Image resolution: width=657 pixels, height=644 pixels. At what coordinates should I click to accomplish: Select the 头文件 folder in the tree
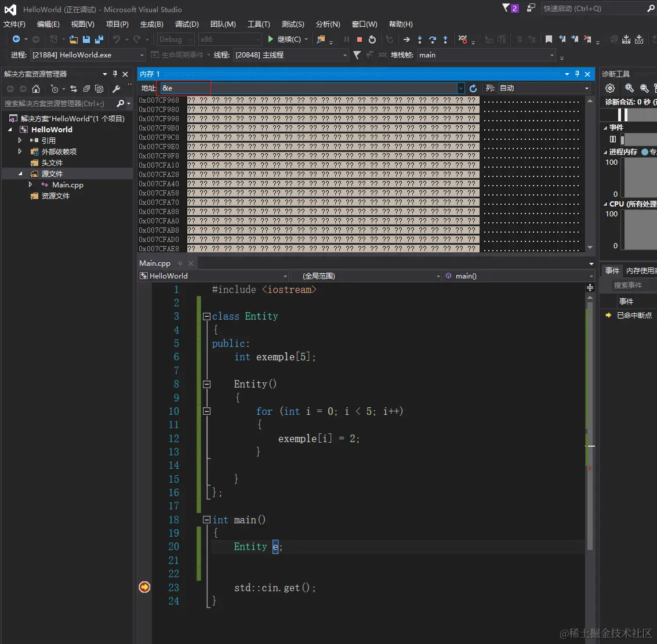tap(52, 163)
